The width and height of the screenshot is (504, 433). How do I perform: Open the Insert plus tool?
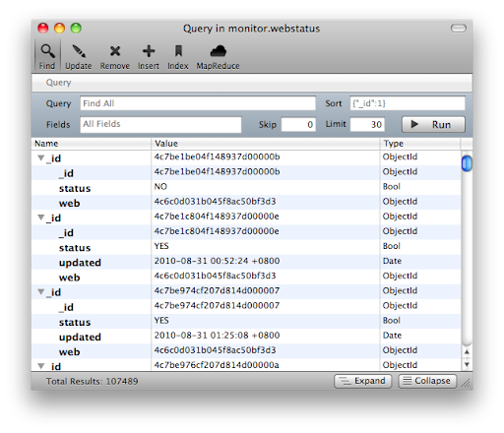point(149,56)
